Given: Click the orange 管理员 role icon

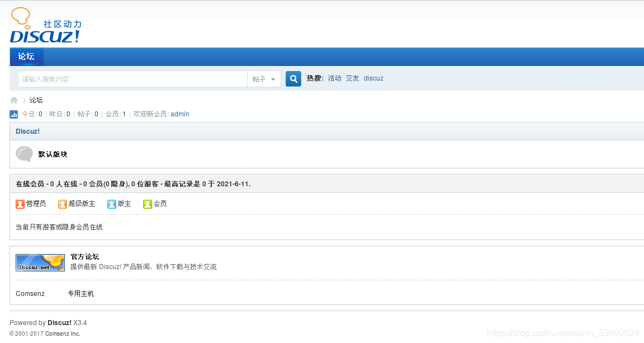Looking at the screenshot, I should tap(20, 204).
